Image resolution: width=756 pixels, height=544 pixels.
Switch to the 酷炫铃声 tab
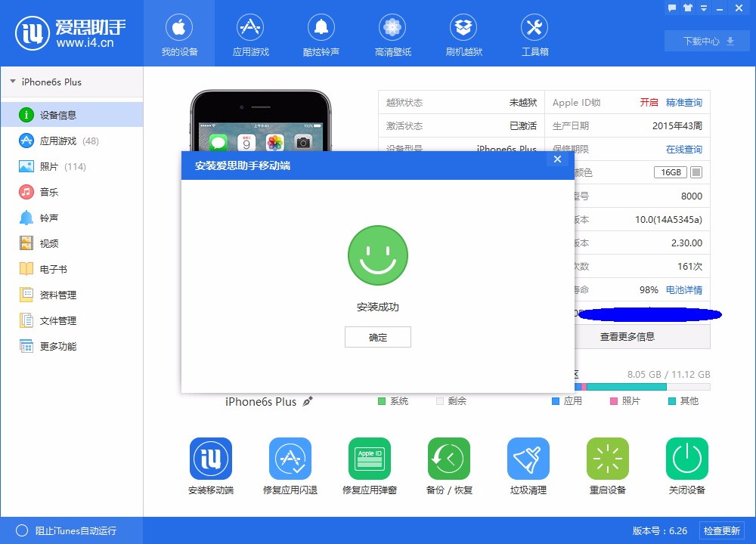(321, 35)
